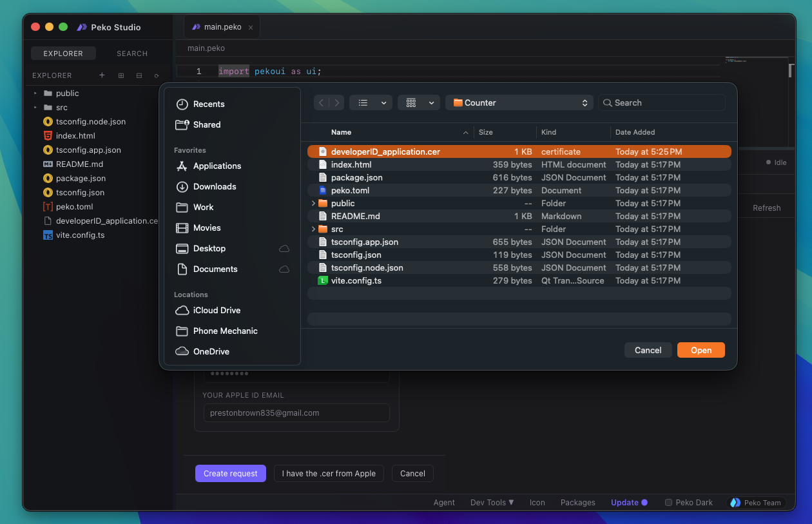Click the collapse-all icon in Explorer header

(x=139, y=75)
